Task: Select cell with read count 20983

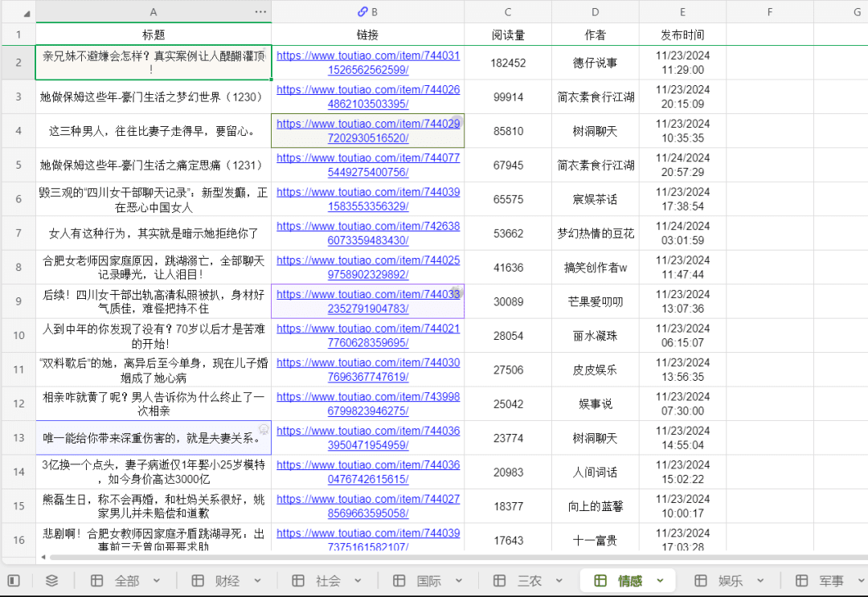Action: click(x=508, y=472)
